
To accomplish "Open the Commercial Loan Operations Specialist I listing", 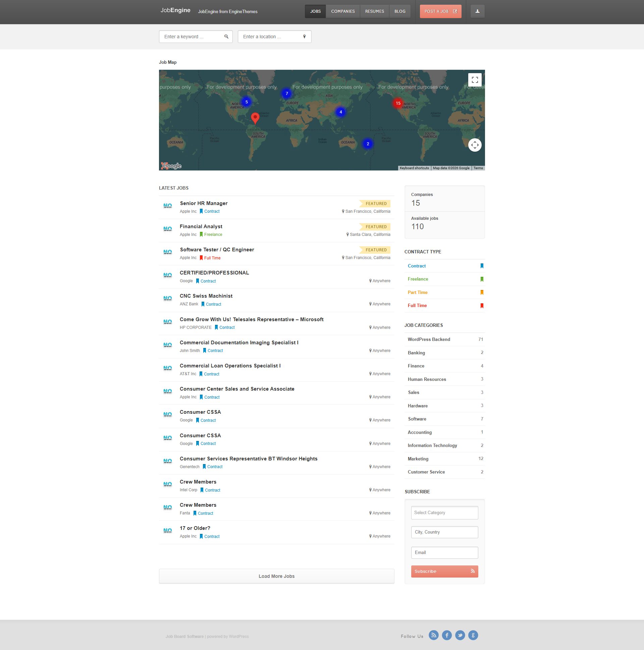I will tap(230, 366).
